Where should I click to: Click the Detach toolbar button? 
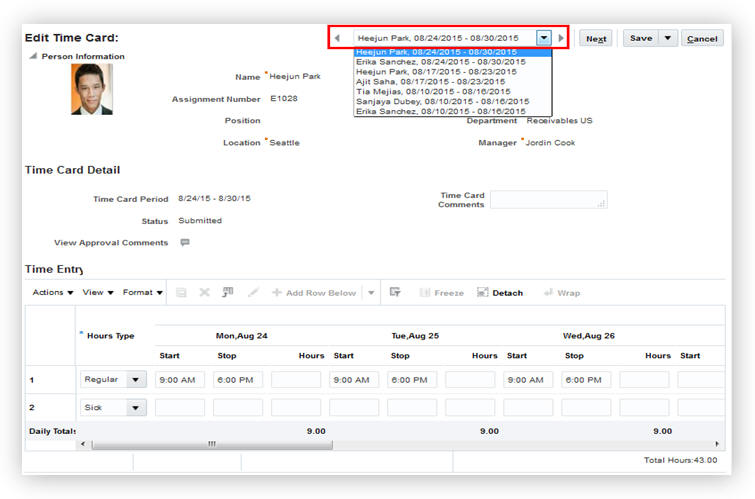pos(500,293)
